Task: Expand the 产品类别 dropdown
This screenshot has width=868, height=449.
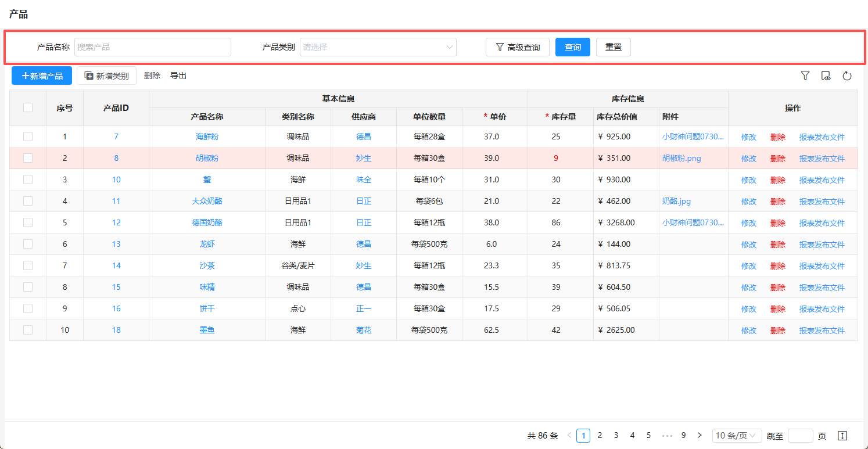Action: pyautogui.click(x=378, y=47)
